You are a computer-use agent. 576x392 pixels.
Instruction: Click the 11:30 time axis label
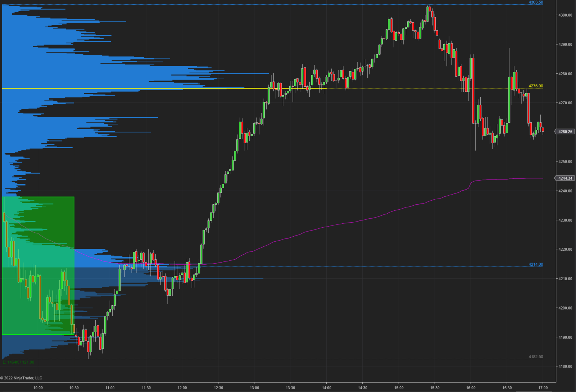pos(146,388)
